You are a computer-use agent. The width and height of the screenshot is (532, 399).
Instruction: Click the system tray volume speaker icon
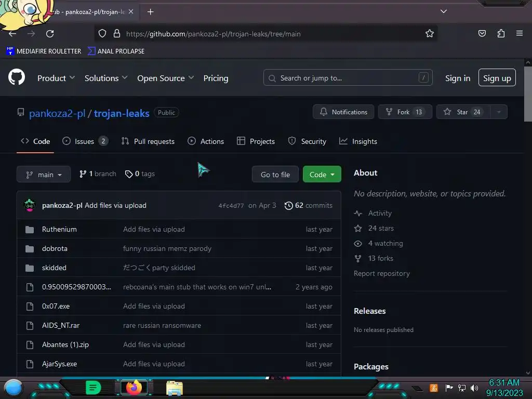coord(474,388)
